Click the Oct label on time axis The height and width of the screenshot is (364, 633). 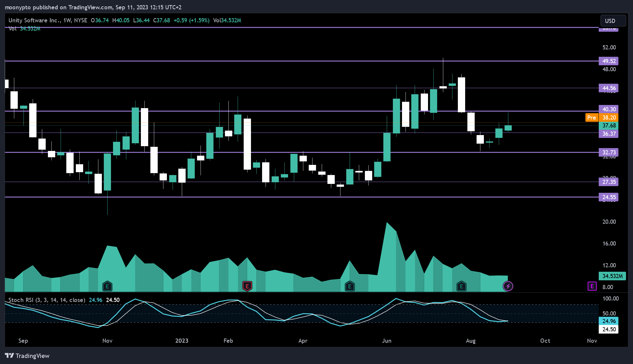[x=545, y=341]
